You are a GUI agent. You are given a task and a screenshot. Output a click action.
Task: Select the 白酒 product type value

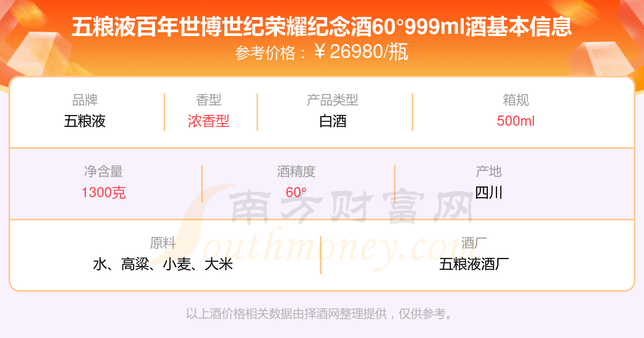(x=333, y=121)
